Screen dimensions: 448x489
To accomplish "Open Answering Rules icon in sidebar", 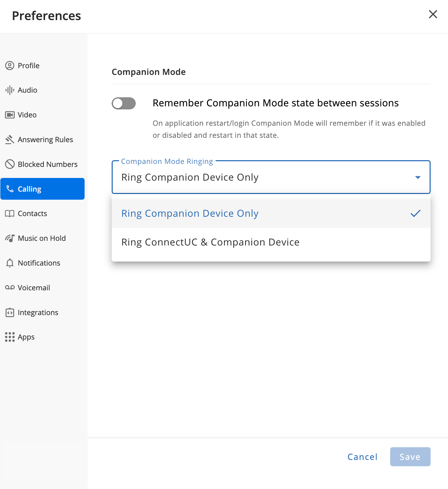I will pos(10,139).
